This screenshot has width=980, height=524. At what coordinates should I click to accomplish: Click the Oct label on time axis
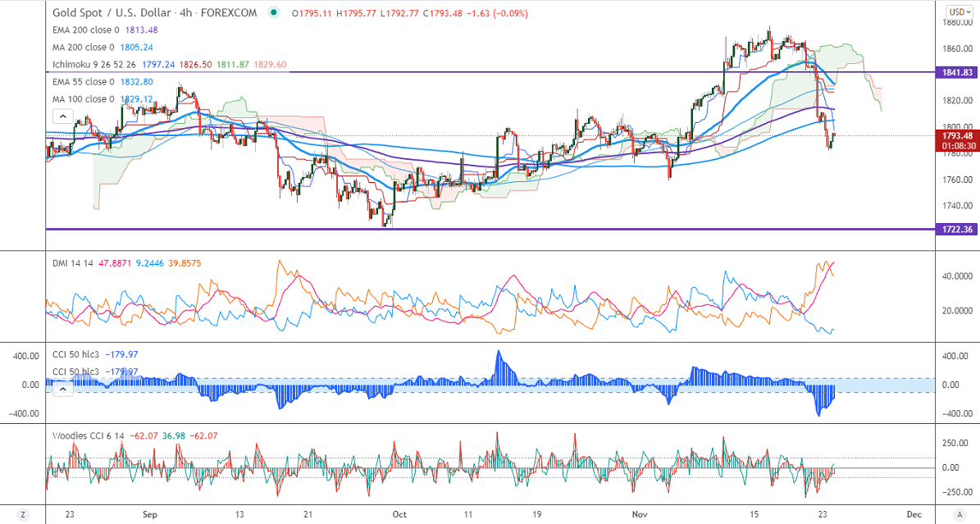399,515
